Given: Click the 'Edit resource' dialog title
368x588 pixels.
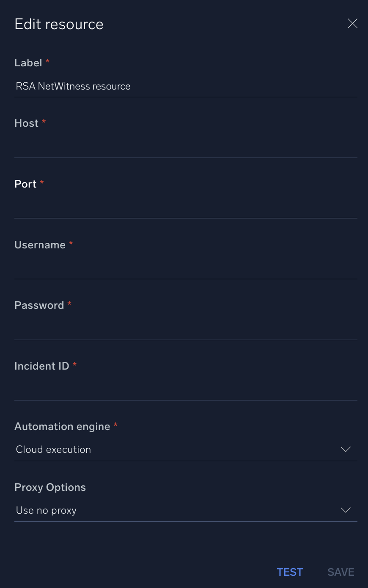Looking at the screenshot, I should (x=59, y=24).
